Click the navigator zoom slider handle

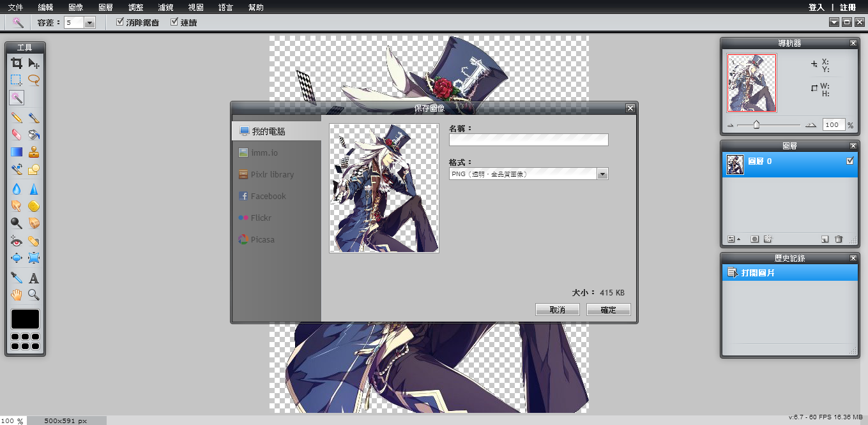point(756,125)
